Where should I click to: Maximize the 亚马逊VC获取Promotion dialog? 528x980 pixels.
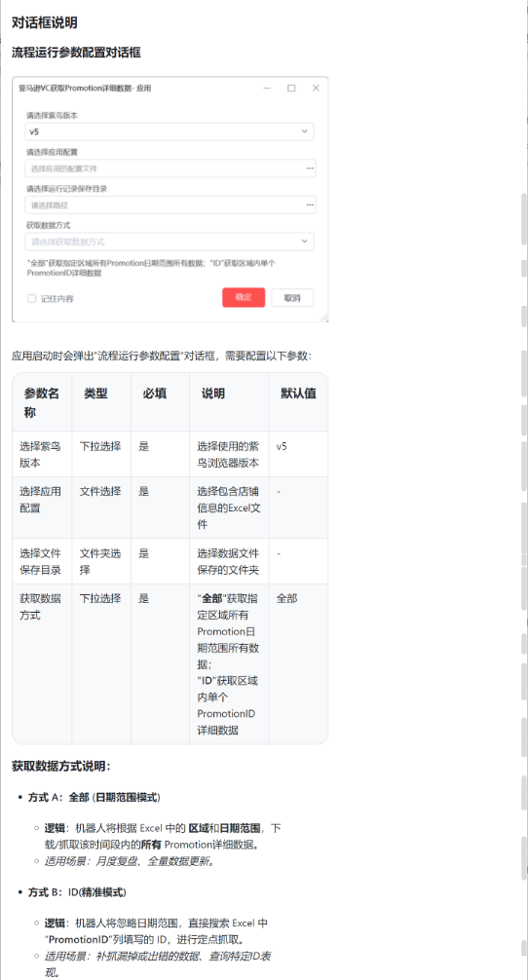[x=291, y=88]
